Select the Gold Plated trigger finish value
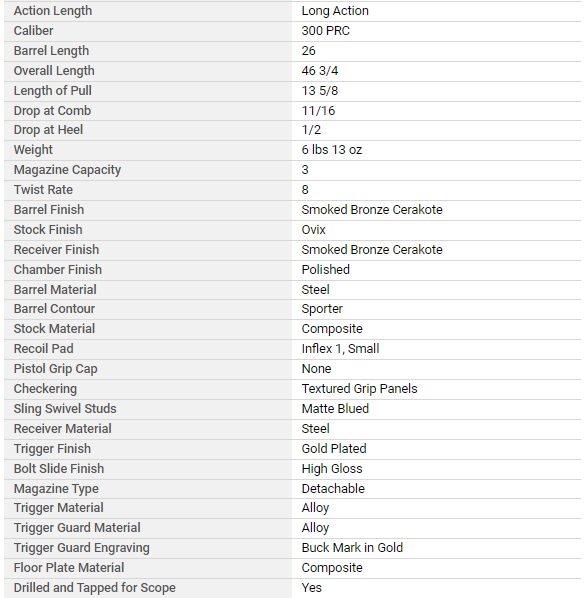This screenshot has width=584, height=598. coord(334,448)
